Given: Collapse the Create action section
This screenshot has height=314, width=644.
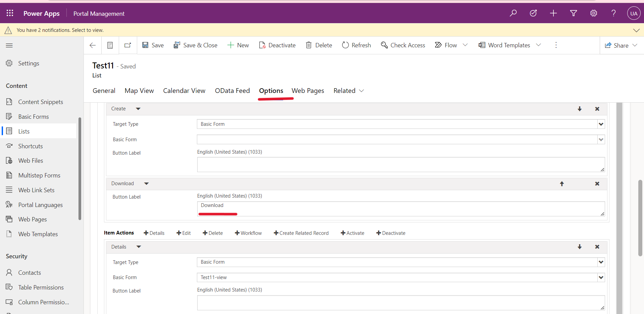Looking at the screenshot, I should coord(138,109).
